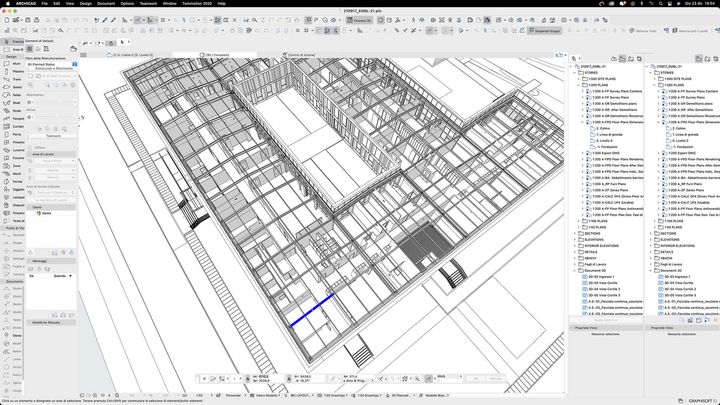Select the Shell tool

[13, 102]
